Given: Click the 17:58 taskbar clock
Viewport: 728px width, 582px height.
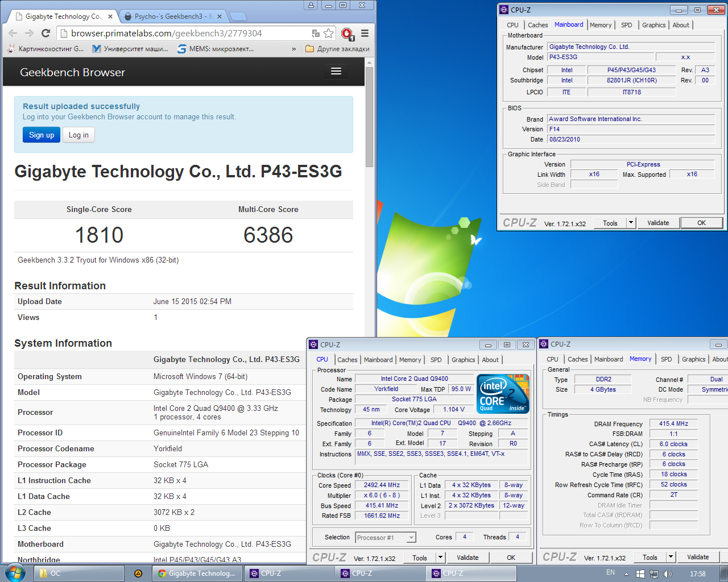Looking at the screenshot, I should pos(697,574).
